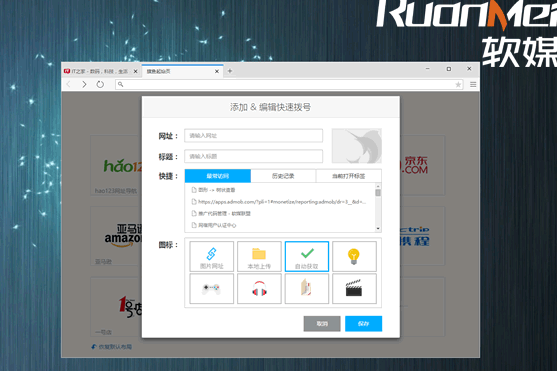Click the blue 保存 save button
Screen dimensions: 557x371
pyautogui.click(x=363, y=324)
